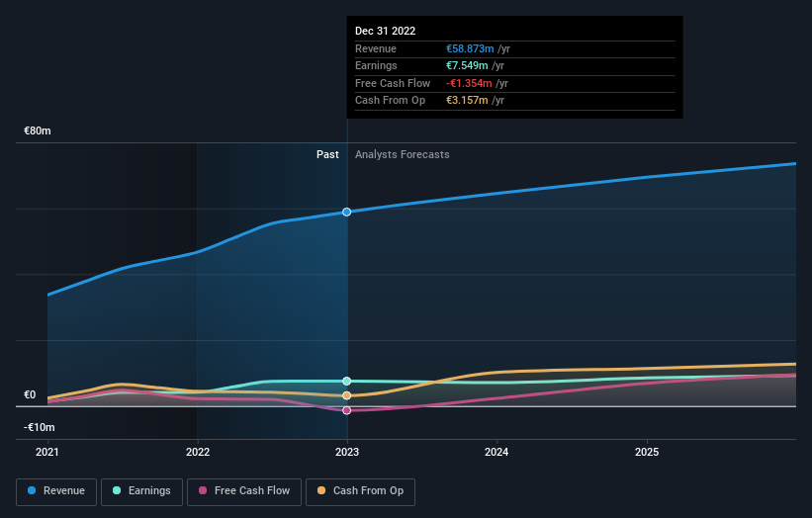Click the 2022 x-axis label

[x=198, y=453]
